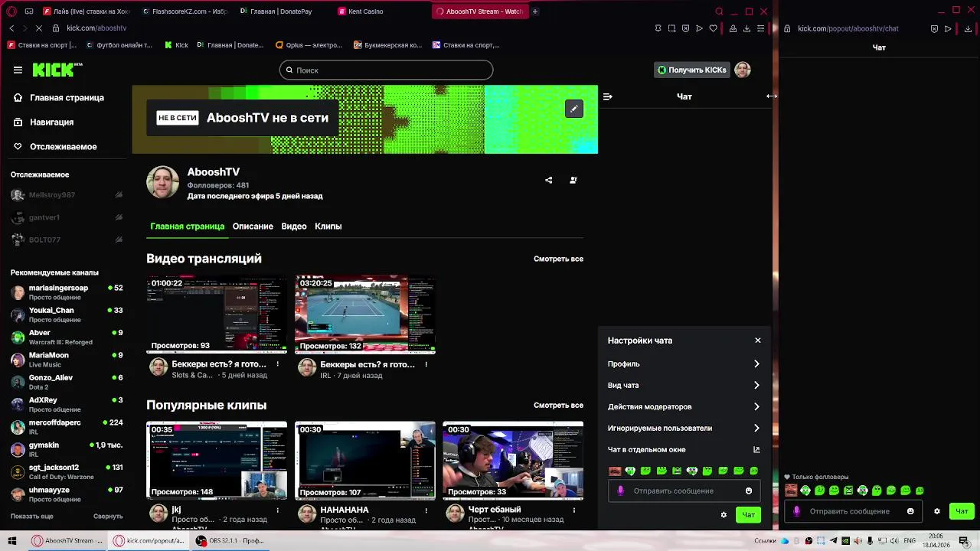This screenshot has height=551, width=980.
Task: Expand Игнорируемые пользователи settings
Action: pos(684,429)
